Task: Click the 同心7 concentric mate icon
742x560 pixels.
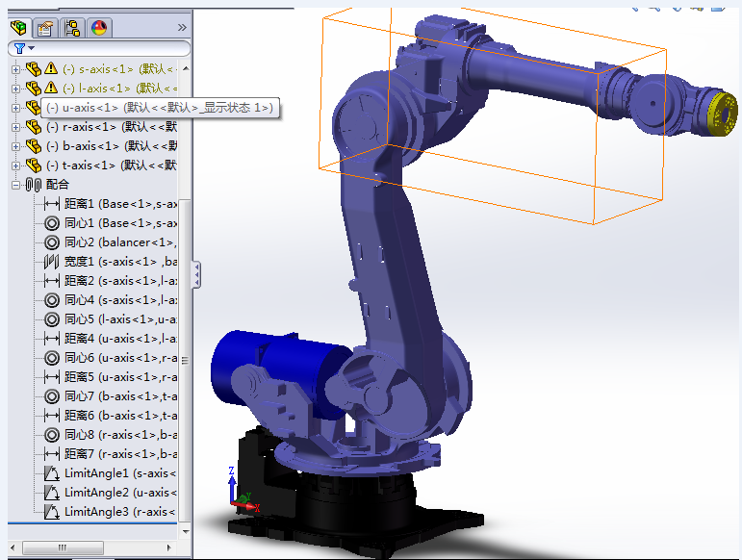Action: (52, 396)
